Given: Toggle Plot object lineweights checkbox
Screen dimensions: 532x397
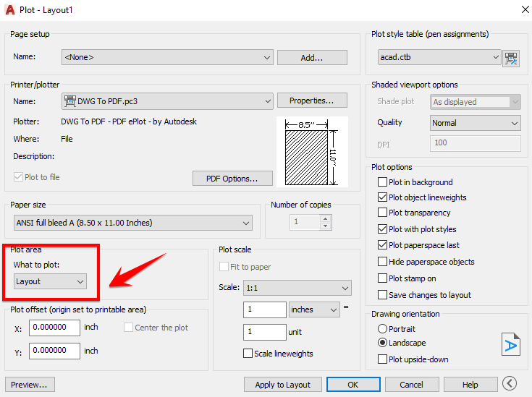Looking at the screenshot, I should coord(382,197).
